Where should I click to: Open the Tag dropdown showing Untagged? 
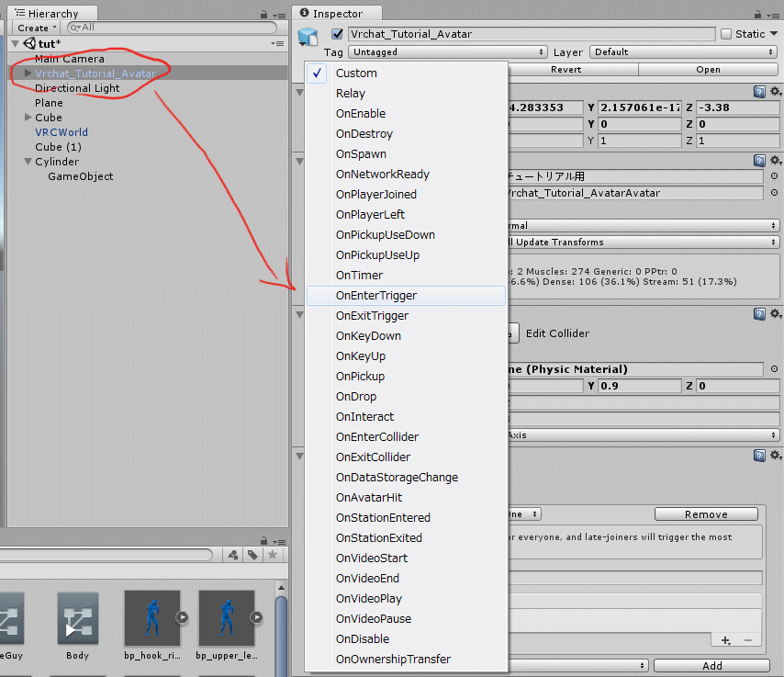(x=447, y=52)
